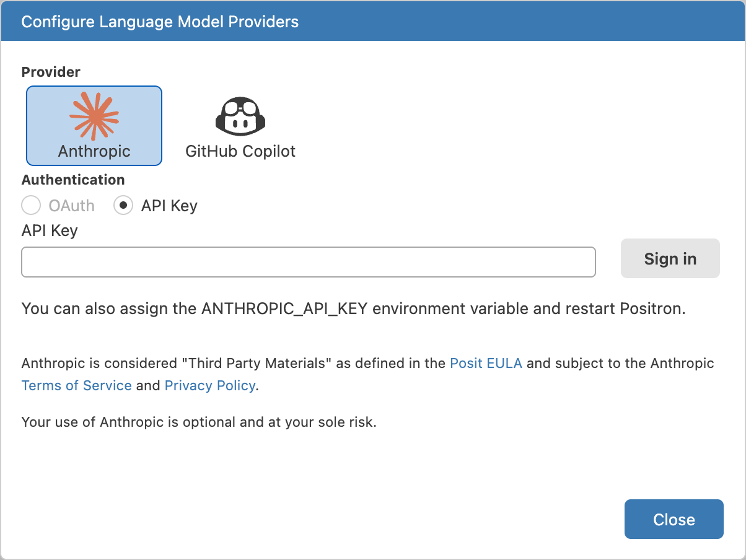Image resolution: width=746 pixels, height=560 pixels.
Task: Focus the API Key text input field
Action: tap(308, 262)
